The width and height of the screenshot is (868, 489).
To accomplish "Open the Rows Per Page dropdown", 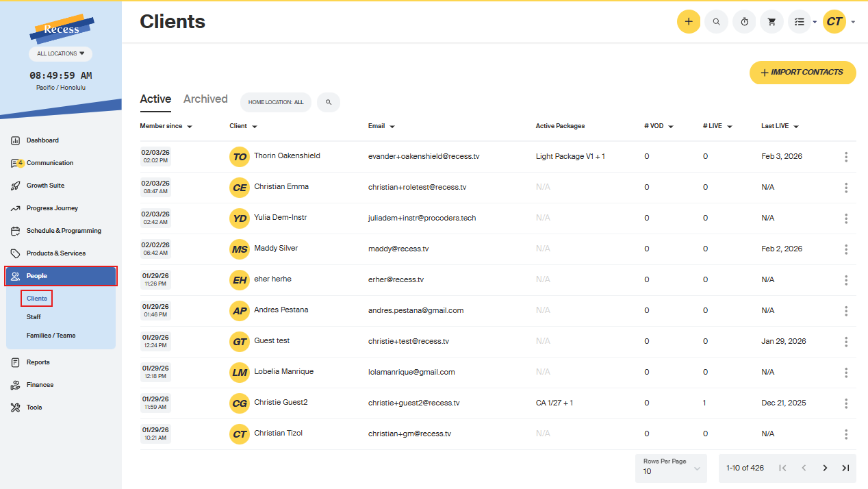I will (x=672, y=467).
